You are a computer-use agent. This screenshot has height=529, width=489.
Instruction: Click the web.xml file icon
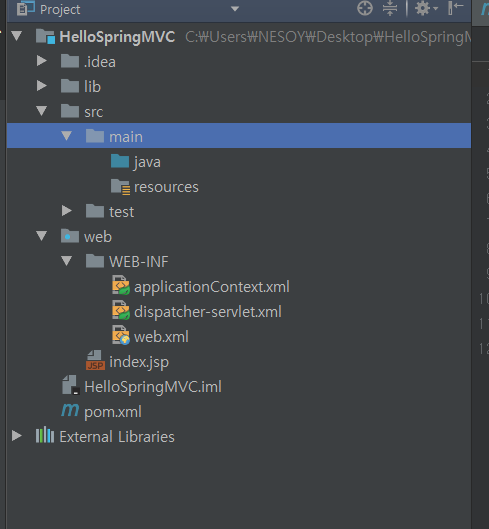(x=121, y=335)
